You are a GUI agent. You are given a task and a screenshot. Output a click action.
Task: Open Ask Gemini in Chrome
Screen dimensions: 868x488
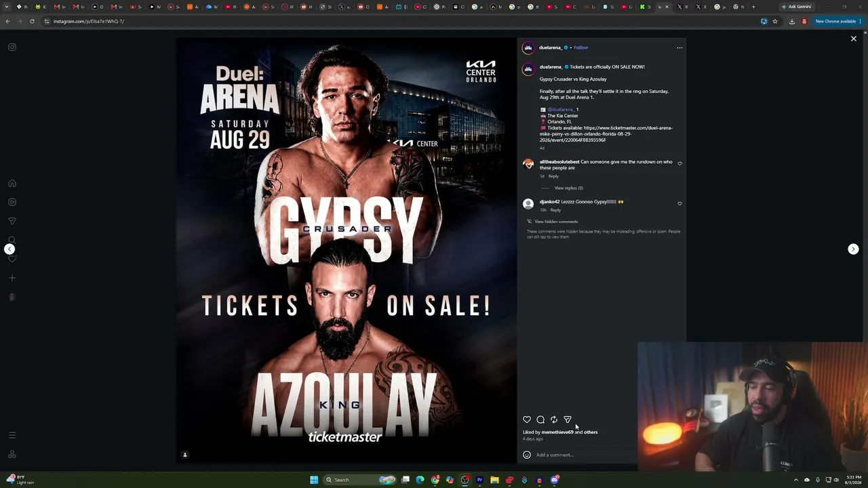pyautogui.click(x=797, y=7)
